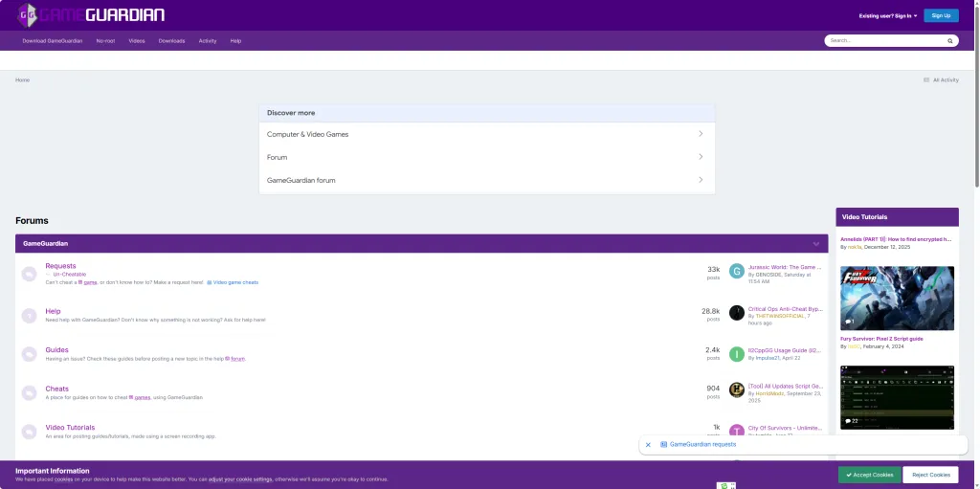Click the GameGuardian requests popup icon
This screenshot has height=489, width=980.
[x=664, y=445]
